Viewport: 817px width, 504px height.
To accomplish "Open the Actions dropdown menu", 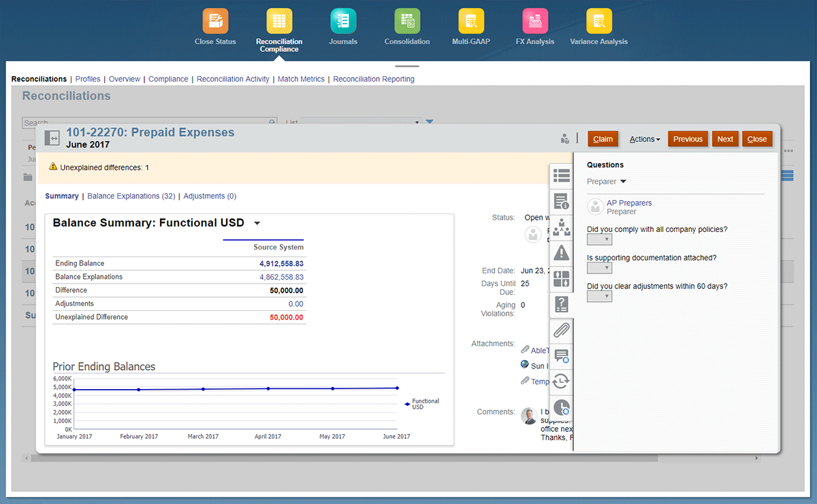I will point(644,139).
